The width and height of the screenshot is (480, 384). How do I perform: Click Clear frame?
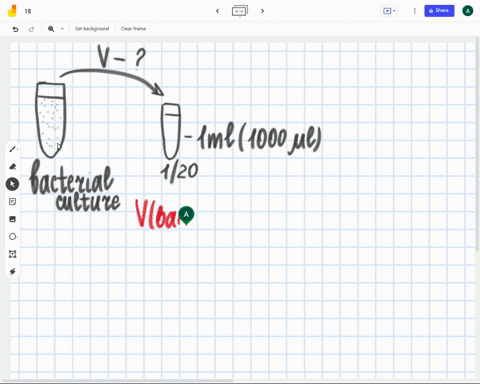click(x=133, y=29)
